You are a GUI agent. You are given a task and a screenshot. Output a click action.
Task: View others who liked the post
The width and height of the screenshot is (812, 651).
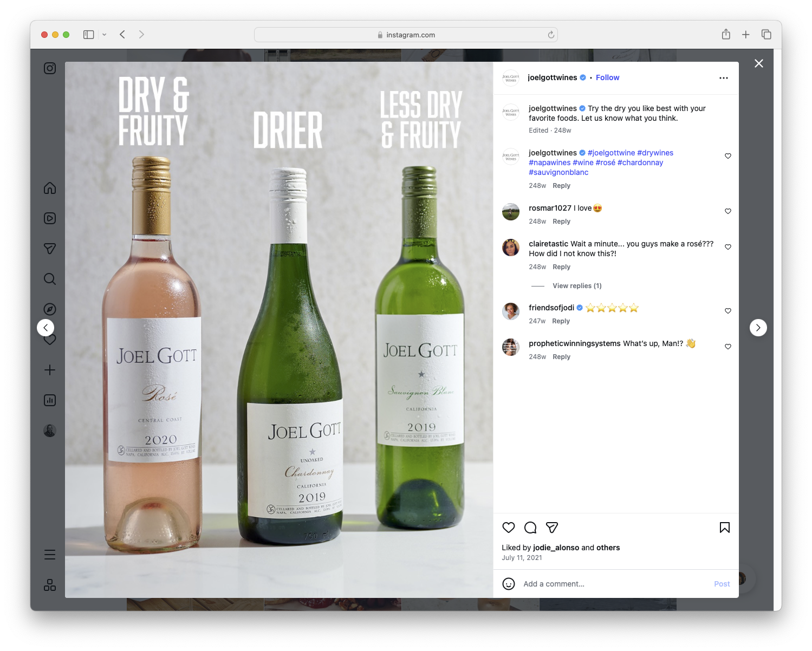click(x=608, y=548)
